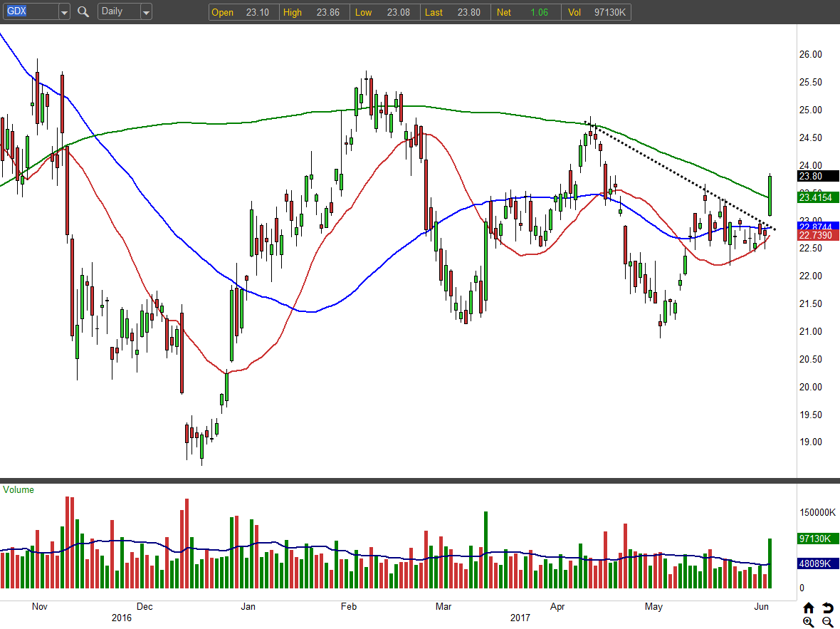Click the Volume panel label
Image resolution: width=840 pixels, height=629 pixels.
tap(19, 489)
